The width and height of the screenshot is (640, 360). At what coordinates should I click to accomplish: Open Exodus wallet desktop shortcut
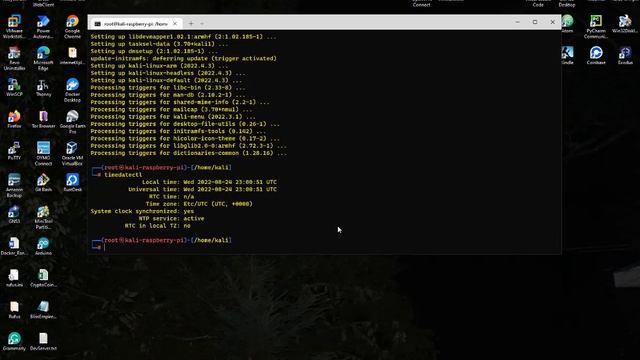point(625,56)
